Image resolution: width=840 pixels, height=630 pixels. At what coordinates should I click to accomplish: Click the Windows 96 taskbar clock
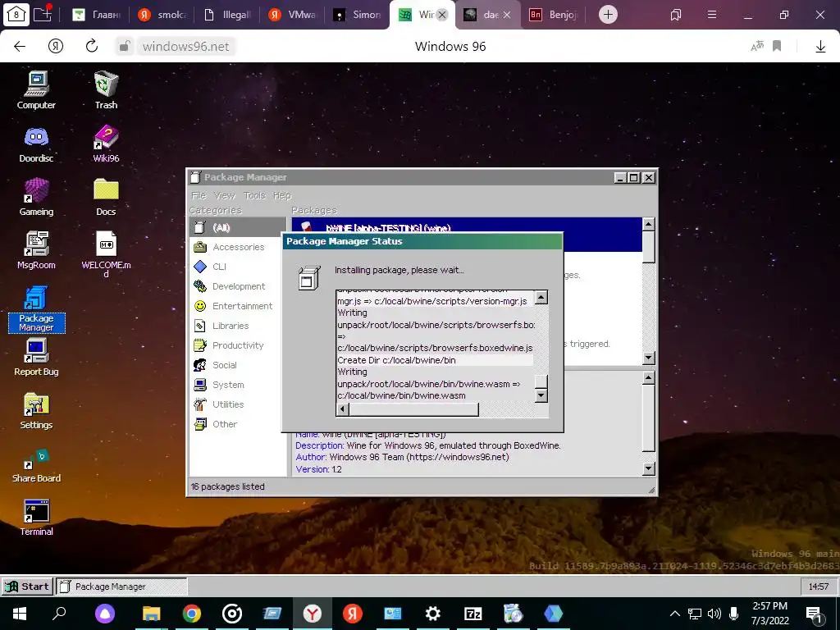pos(818,587)
